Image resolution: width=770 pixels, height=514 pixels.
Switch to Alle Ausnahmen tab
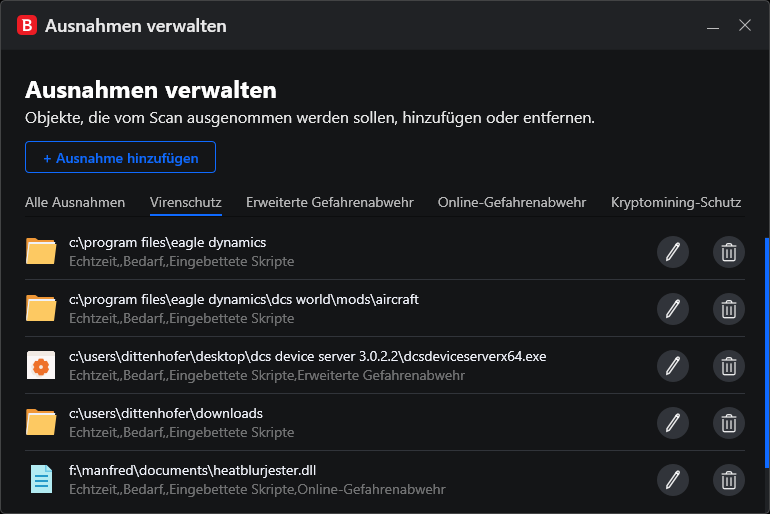click(75, 202)
